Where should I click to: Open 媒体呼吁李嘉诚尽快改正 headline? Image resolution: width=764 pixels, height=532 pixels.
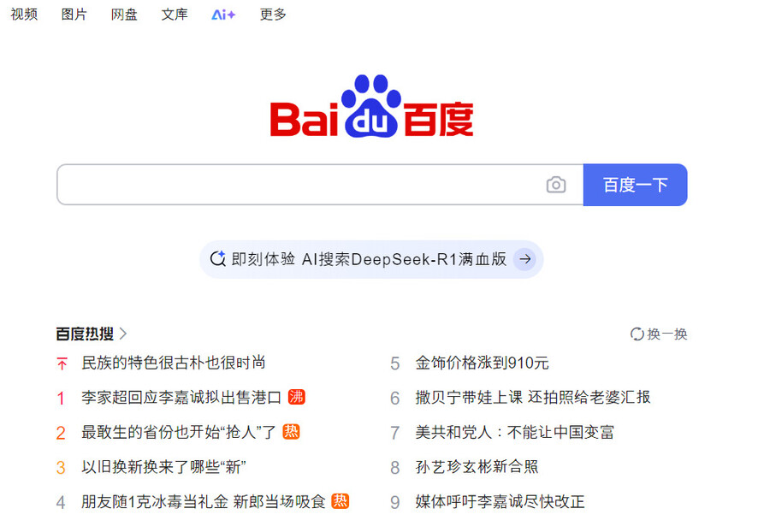pyautogui.click(x=500, y=502)
